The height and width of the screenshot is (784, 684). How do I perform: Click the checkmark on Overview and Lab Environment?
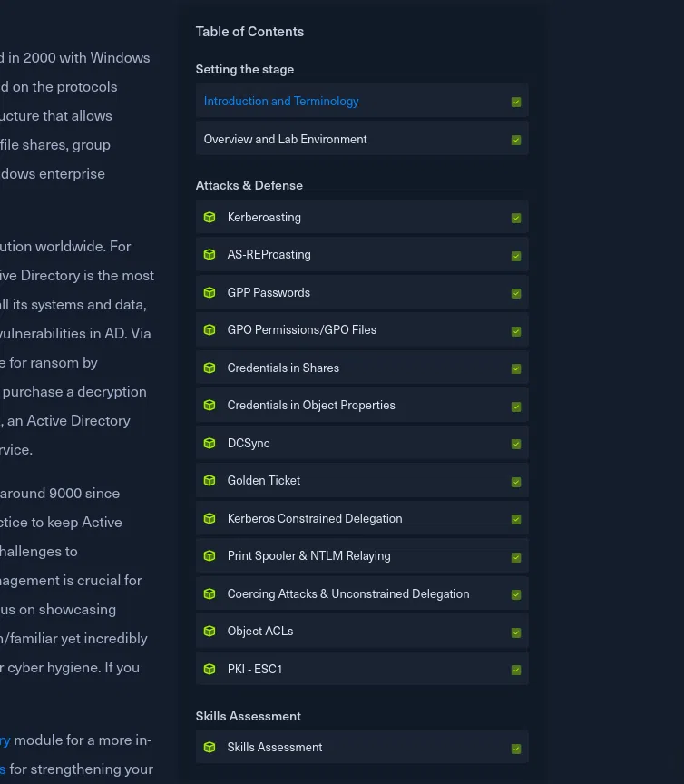pos(516,141)
